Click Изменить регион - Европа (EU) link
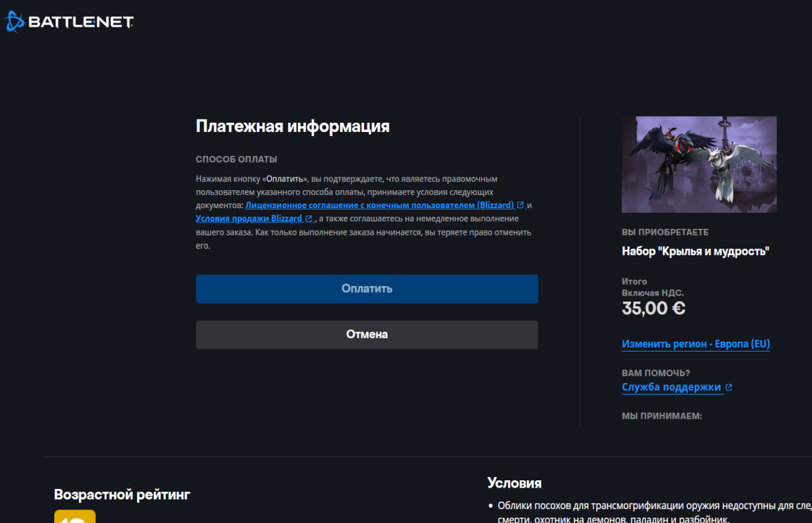812x523 pixels. [x=695, y=344]
